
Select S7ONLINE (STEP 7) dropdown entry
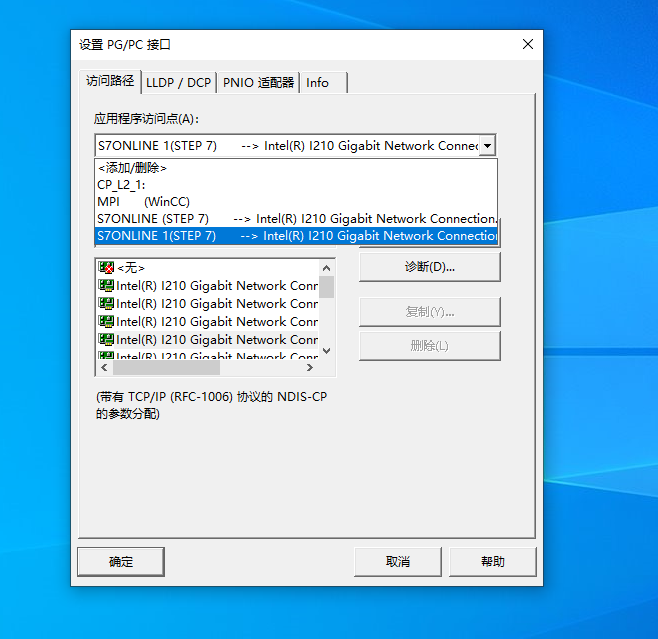[295, 219]
